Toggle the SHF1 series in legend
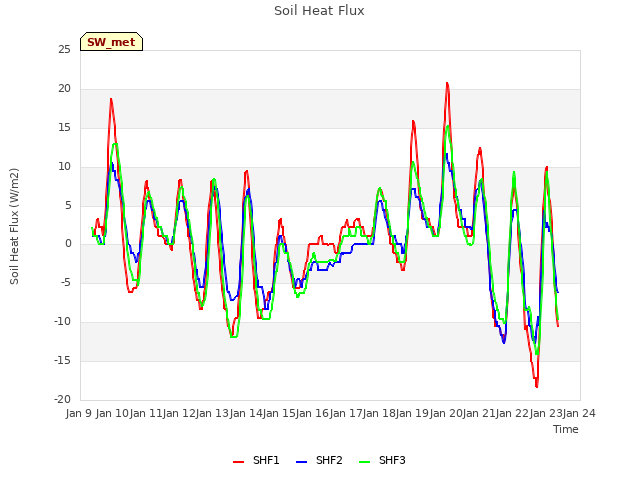This screenshot has width=640, height=480. pyautogui.click(x=256, y=460)
